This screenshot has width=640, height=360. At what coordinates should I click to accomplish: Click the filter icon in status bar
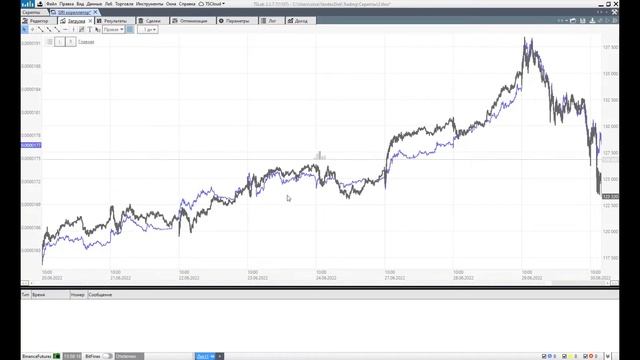(608, 356)
